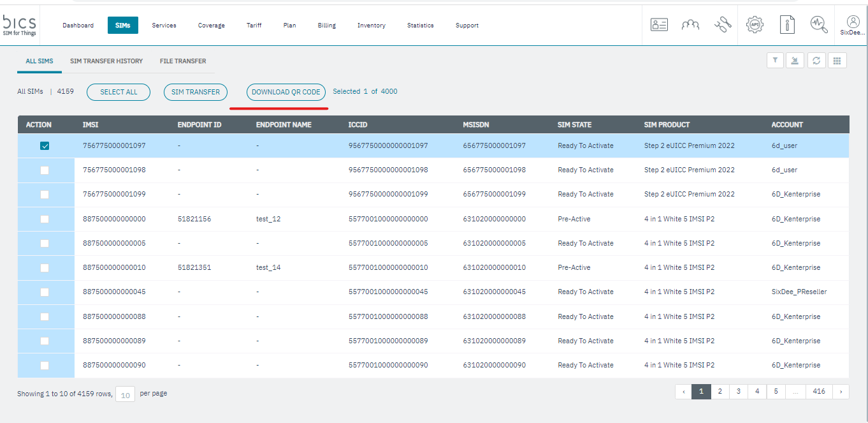This screenshot has width=868, height=423.
Task: Uncheck the row for IMSI 756775000001097
Action: (45, 146)
